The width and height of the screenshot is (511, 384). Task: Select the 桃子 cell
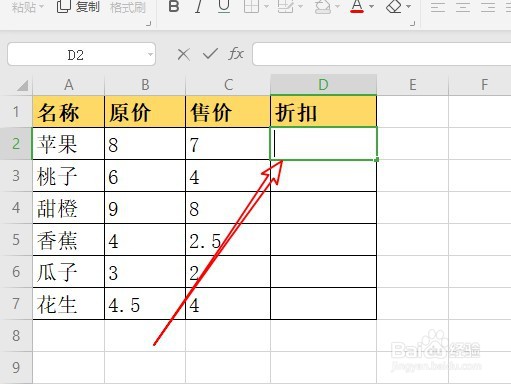tap(69, 176)
